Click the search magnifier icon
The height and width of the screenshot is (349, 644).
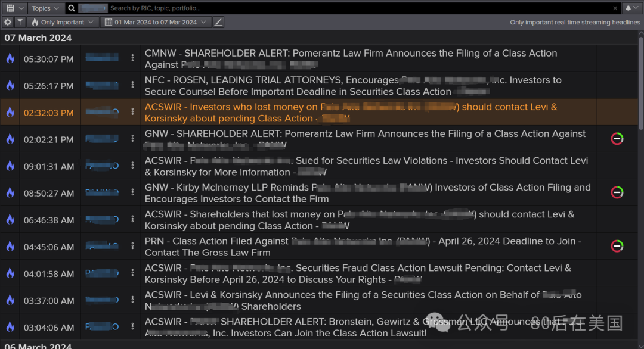click(x=72, y=8)
